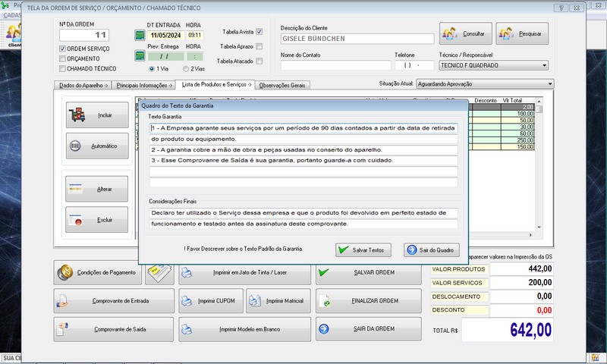This screenshot has width=607, height=364.
Task: Click TOTAL R$ value 642,00
Action: (508, 330)
